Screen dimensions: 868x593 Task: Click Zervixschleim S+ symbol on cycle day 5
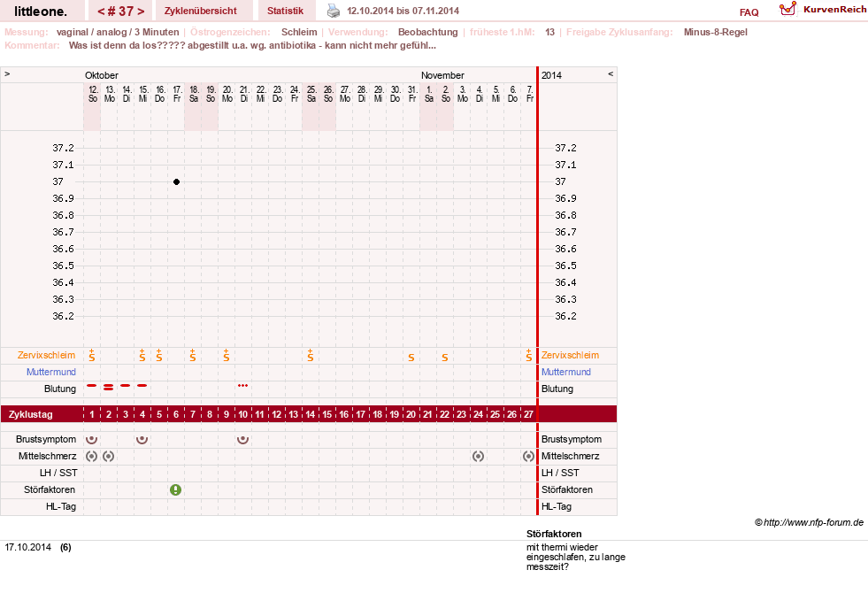pos(159,356)
